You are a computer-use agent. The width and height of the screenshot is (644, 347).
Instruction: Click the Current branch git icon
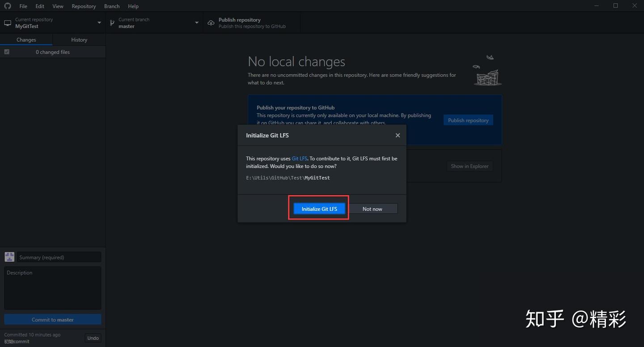[x=113, y=23]
